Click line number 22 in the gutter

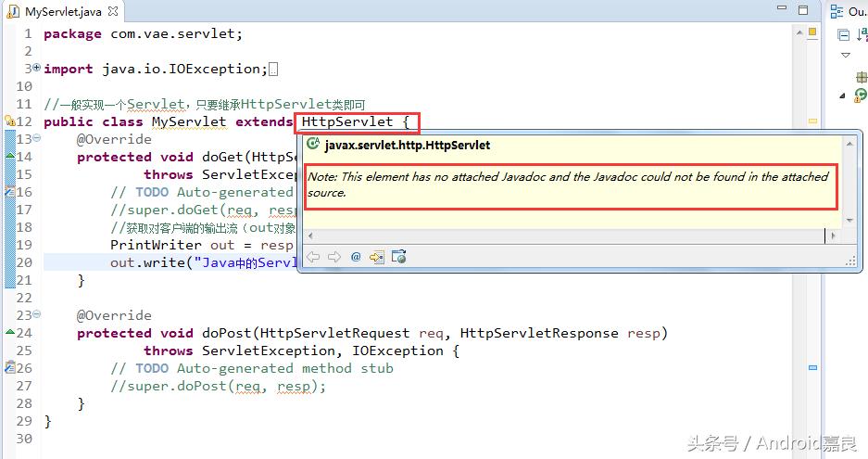[24, 298]
